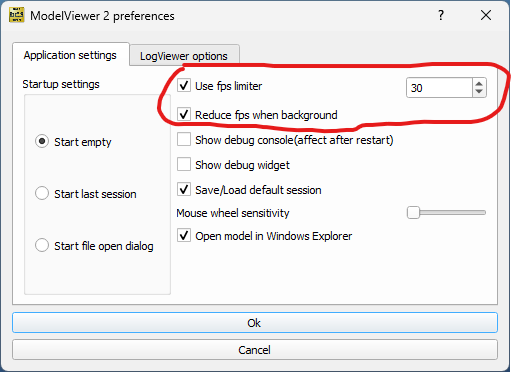Decrease fps limit with down arrow
The image size is (513, 372).
click(479, 92)
